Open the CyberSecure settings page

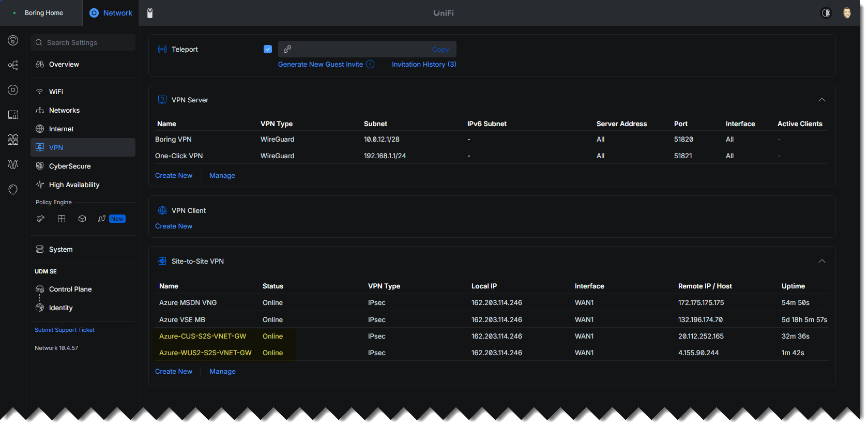tap(83, 166)
